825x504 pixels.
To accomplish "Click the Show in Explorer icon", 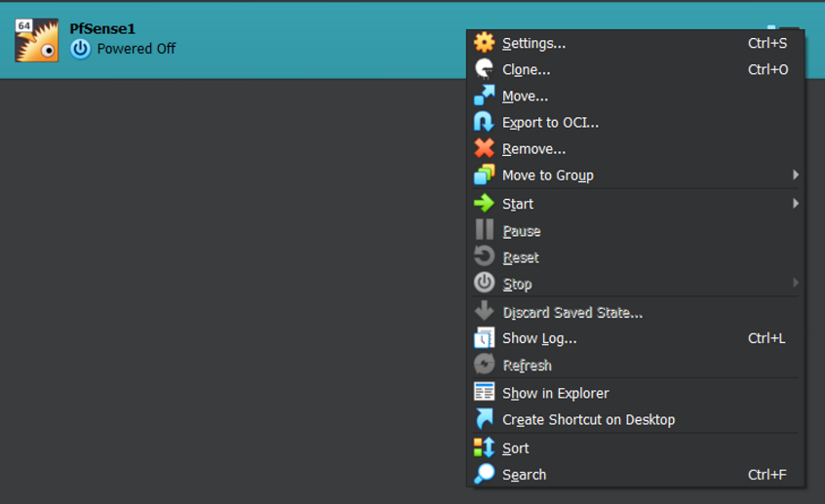I will point(484,393).
